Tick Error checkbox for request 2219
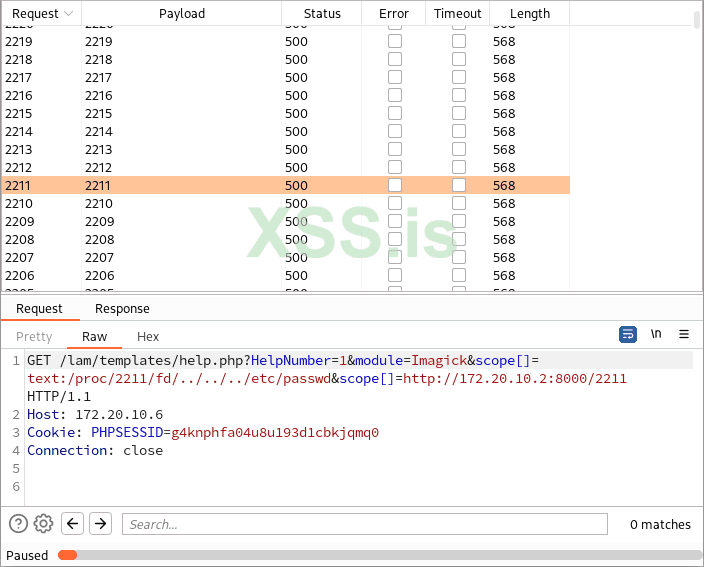The image size is (704, 567). point(395,41)
